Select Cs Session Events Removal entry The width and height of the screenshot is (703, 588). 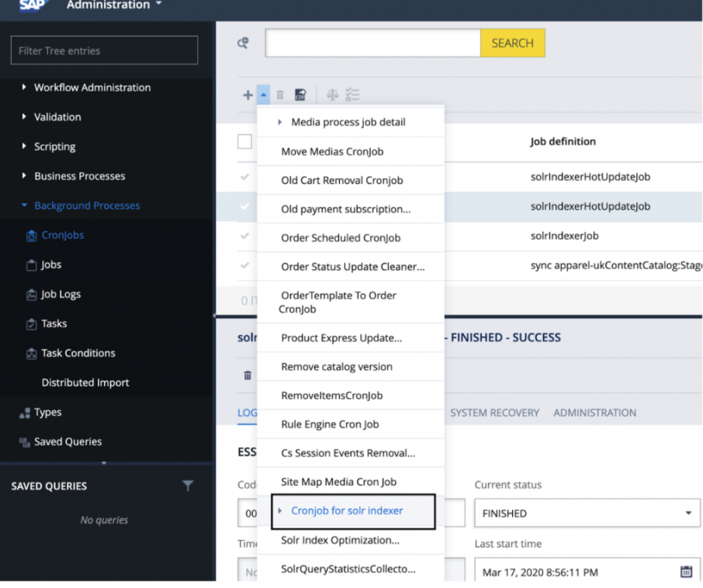click(x=351, y=453)
